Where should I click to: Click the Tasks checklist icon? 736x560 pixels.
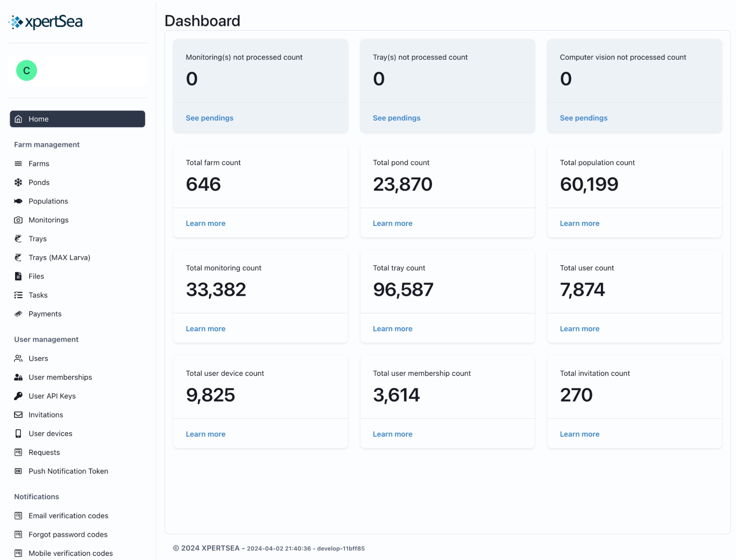coord(18,295)
